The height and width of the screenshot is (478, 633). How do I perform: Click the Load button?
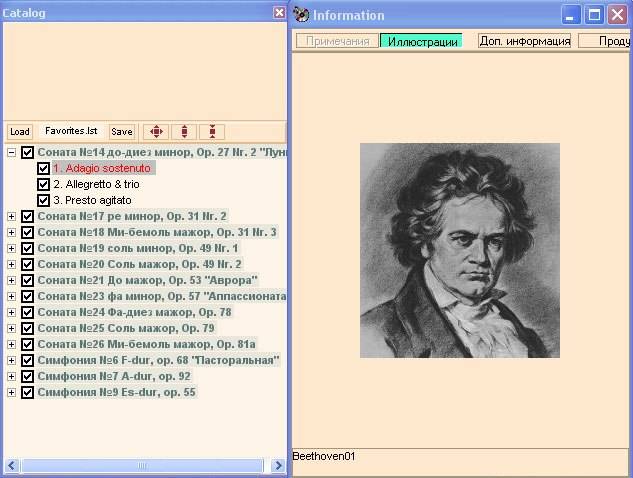tap(20, 132)
